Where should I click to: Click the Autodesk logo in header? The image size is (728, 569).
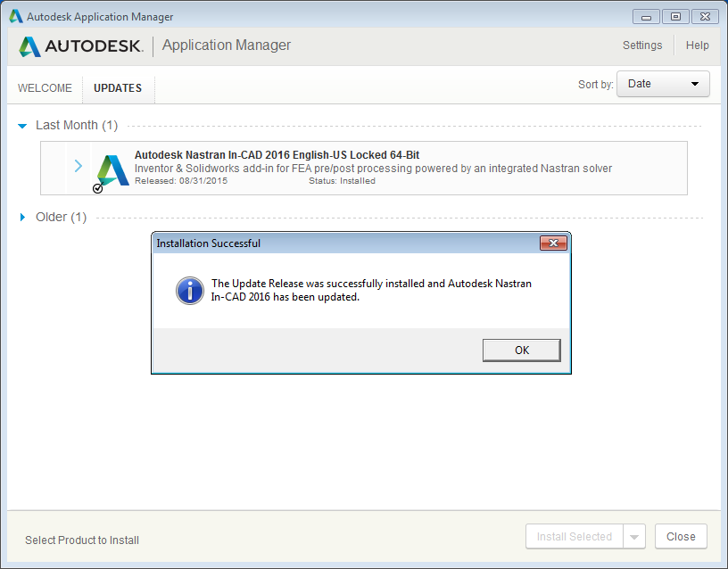click(81, 46)
